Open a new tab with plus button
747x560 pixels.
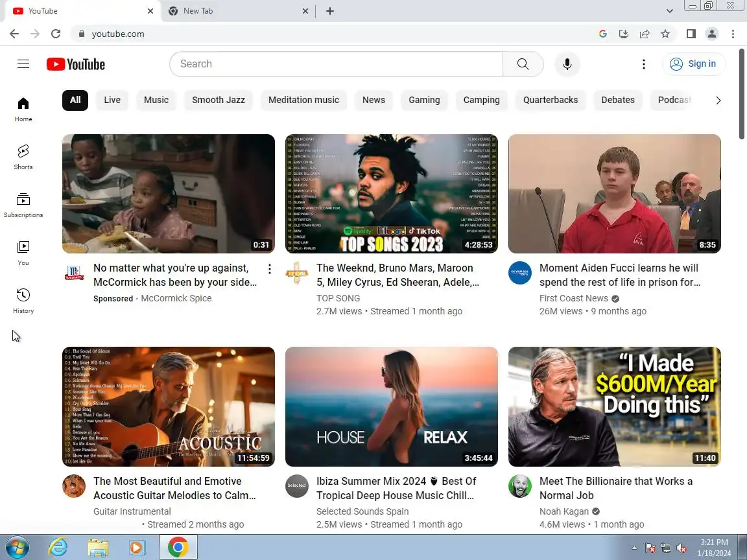[329, 11]
